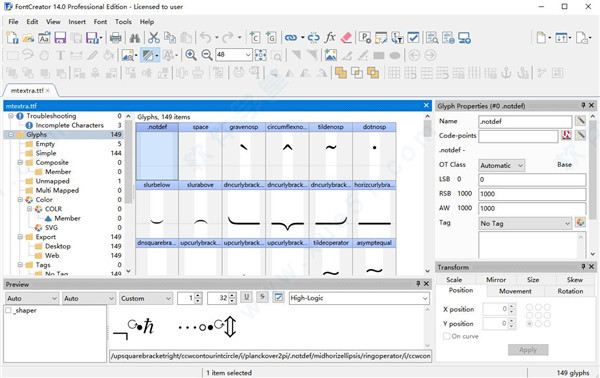Close the mtextra.ttf document tab
The image size is (600, 378).
click(48, 91)
